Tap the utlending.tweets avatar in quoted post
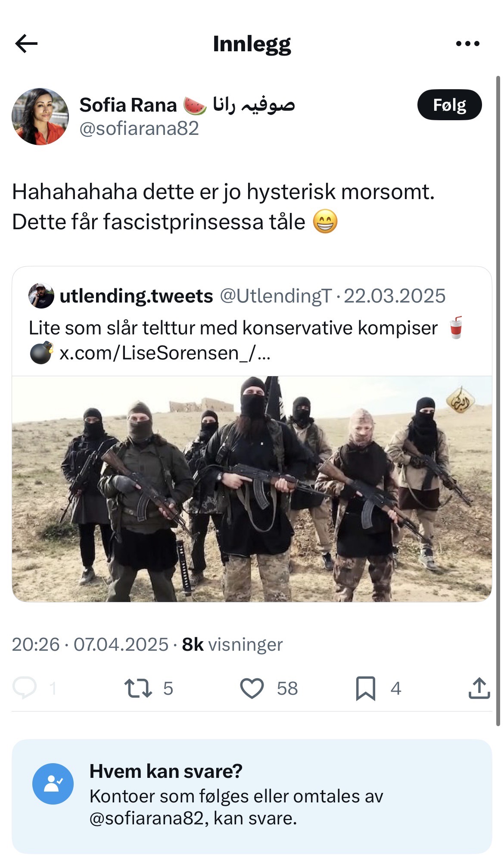Viewport: 504px width, 858px height. 41,296
